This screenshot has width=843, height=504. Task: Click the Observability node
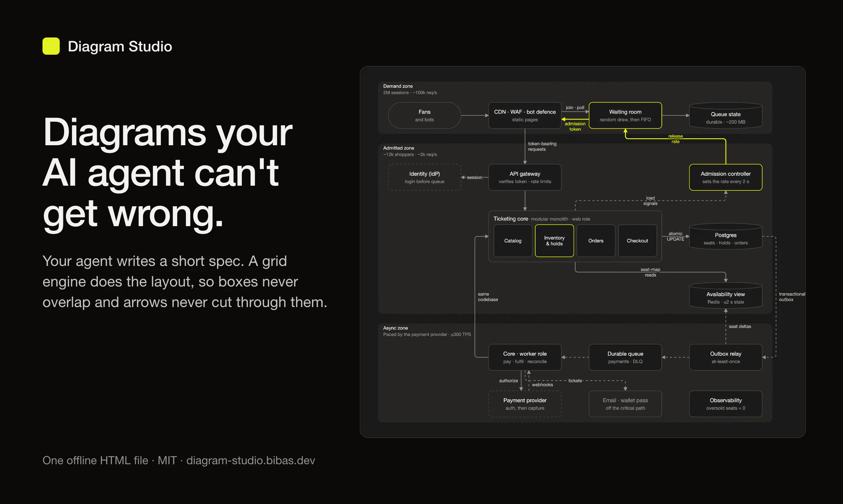[x=726, y=404]
